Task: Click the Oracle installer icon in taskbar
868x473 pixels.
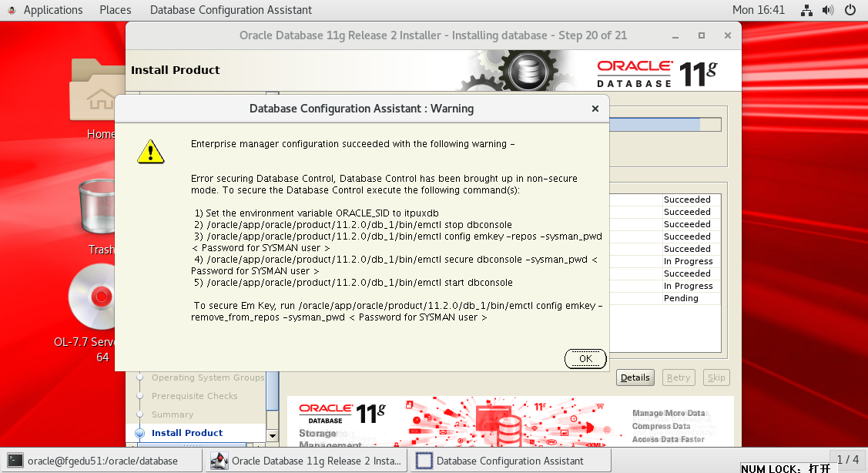Action: (220, 461)
